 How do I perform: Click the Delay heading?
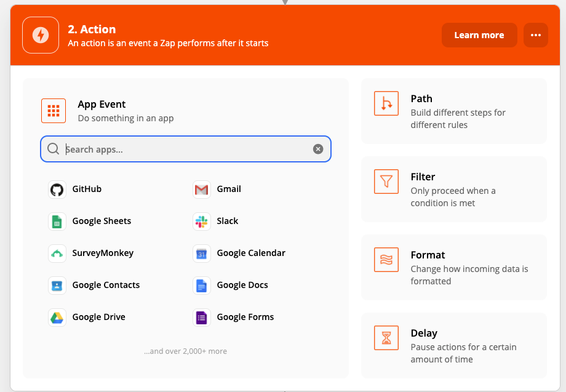[x=424, y=333]
